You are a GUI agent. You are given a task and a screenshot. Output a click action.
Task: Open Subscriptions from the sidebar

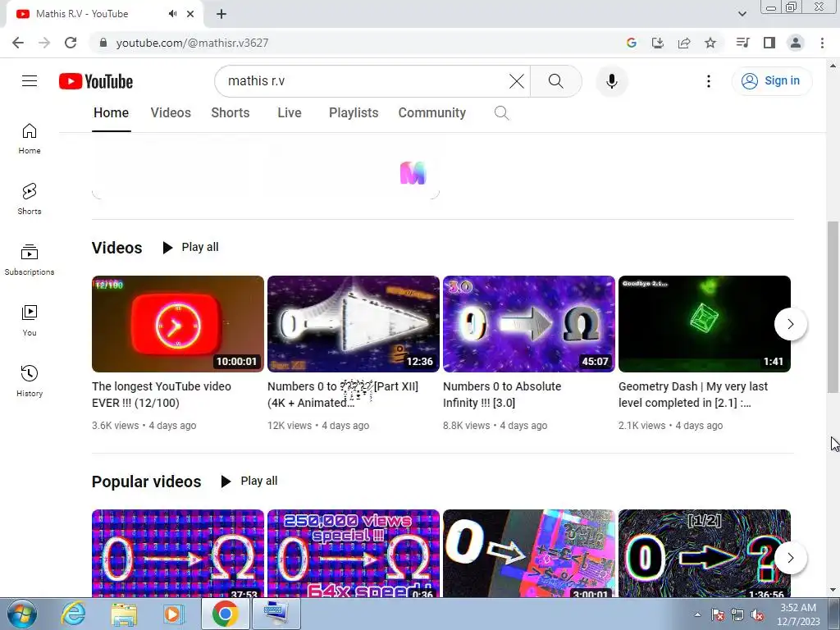[30, 259]
